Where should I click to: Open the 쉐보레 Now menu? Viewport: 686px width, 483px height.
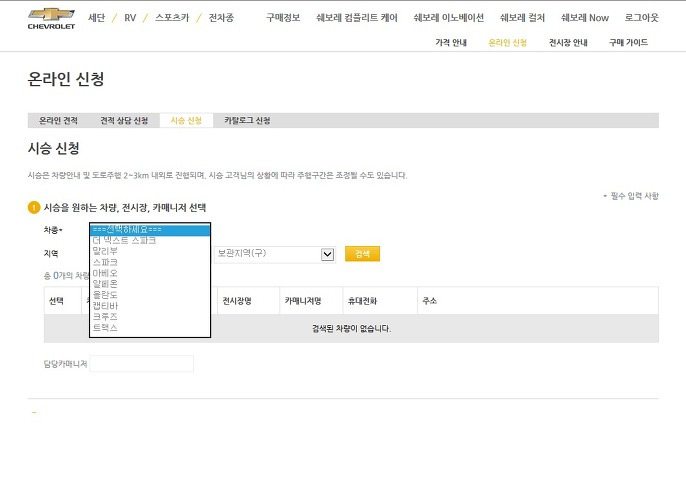[585, 18]
